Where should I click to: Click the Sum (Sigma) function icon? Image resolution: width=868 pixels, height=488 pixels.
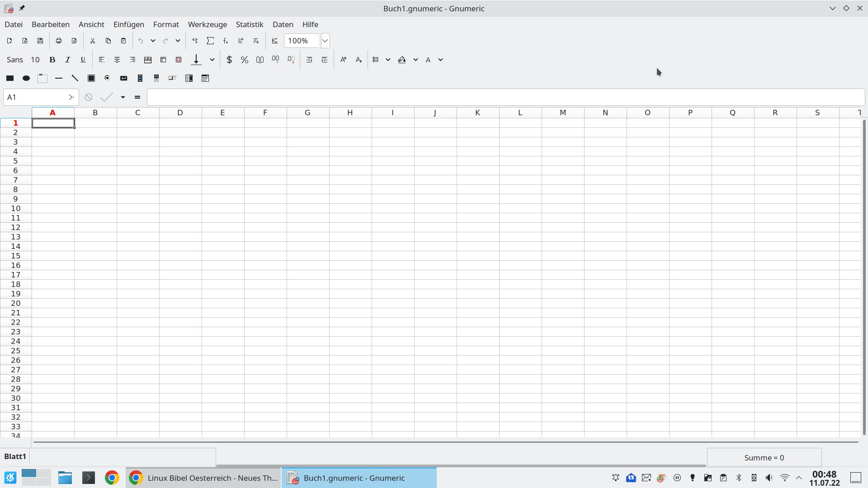pos(210,41)
